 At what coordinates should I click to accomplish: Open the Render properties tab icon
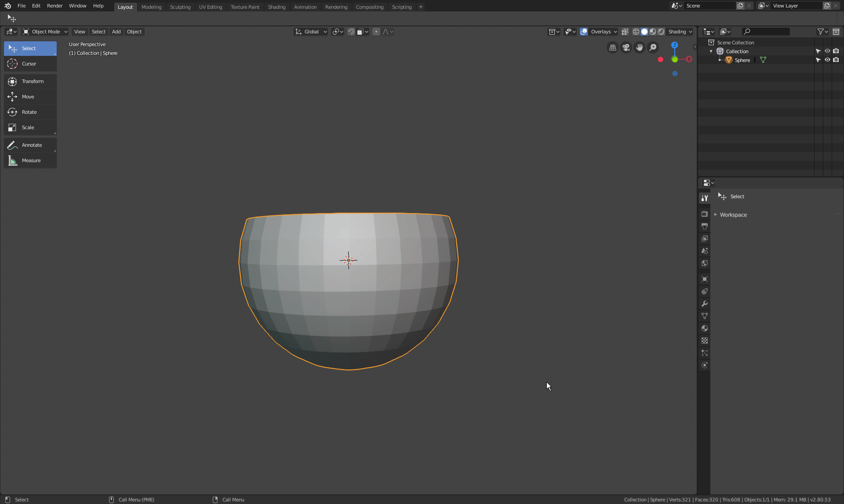click(705, 214)
